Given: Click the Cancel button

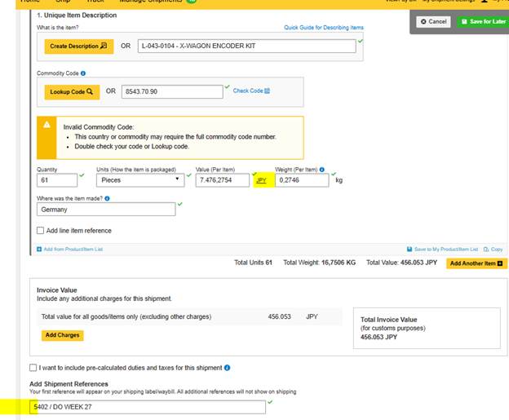Looking at the screenshot, I should coord(433,22).
